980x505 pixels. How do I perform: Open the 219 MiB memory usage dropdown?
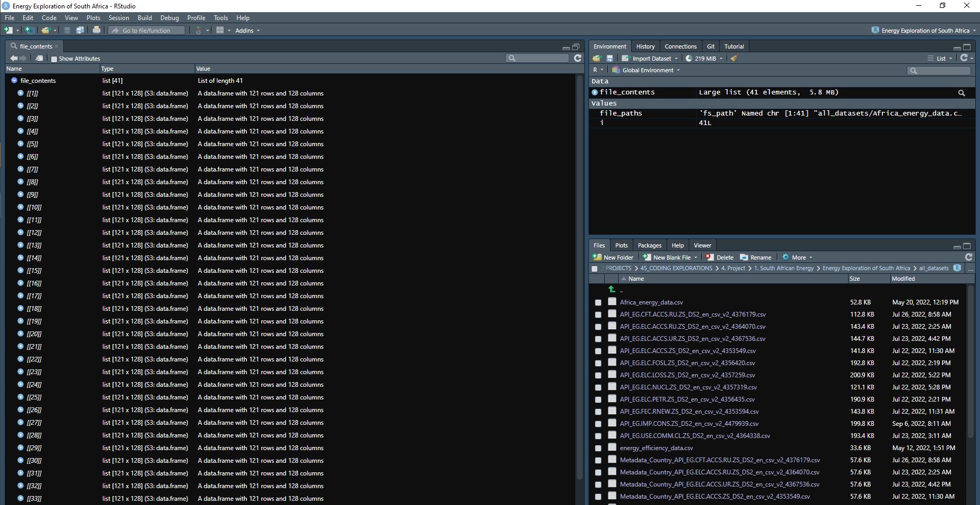point(704,58)
